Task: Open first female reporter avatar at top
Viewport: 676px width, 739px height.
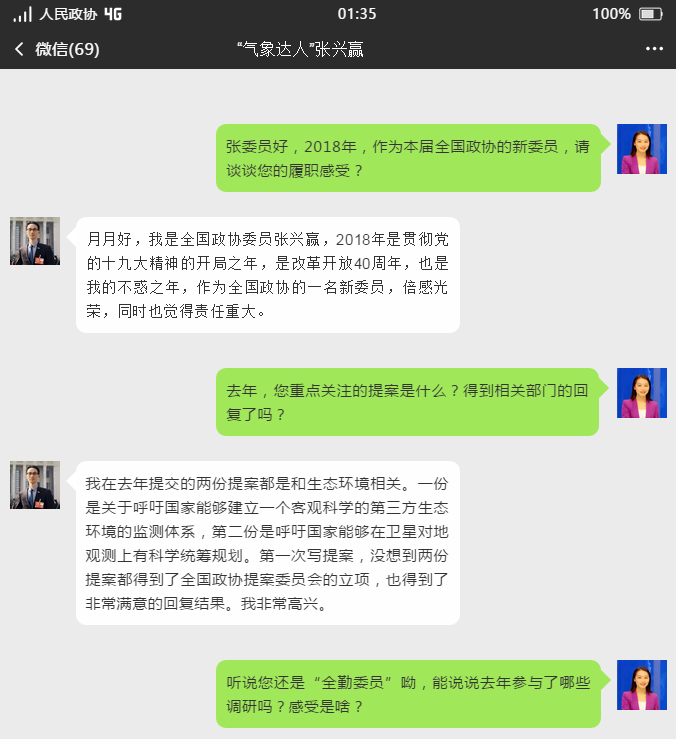Action: [x=642, y=149]
